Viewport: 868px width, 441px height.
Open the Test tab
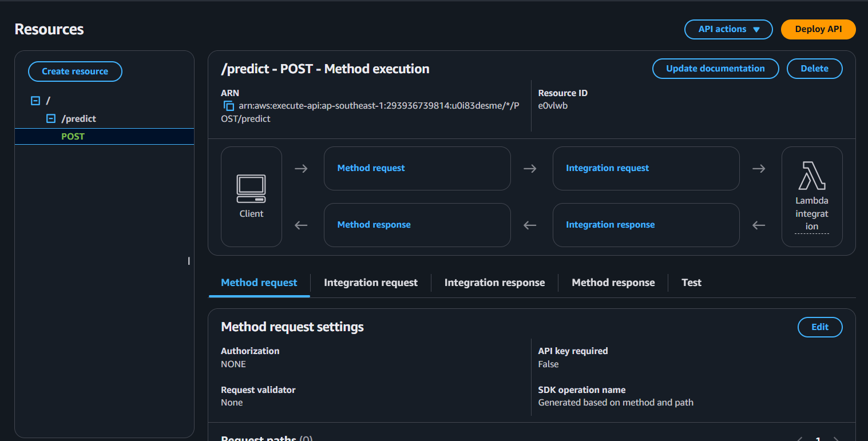[691, 283]
